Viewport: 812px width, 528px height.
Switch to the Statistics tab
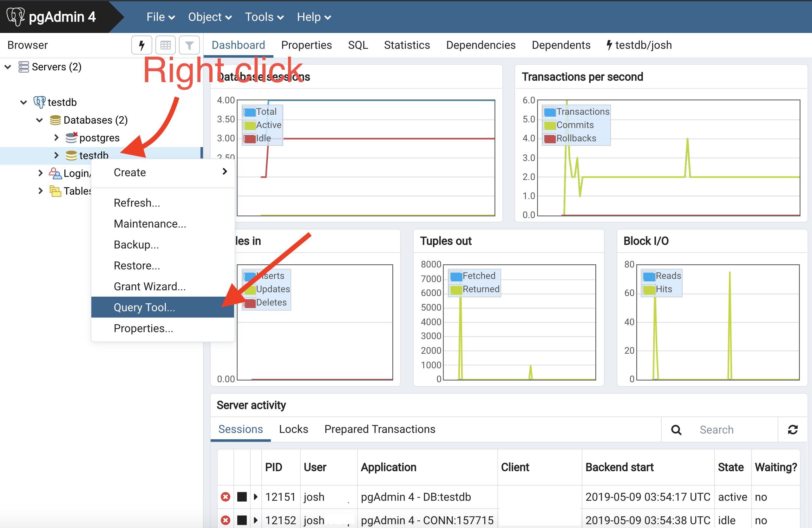(x=407, y=45)
